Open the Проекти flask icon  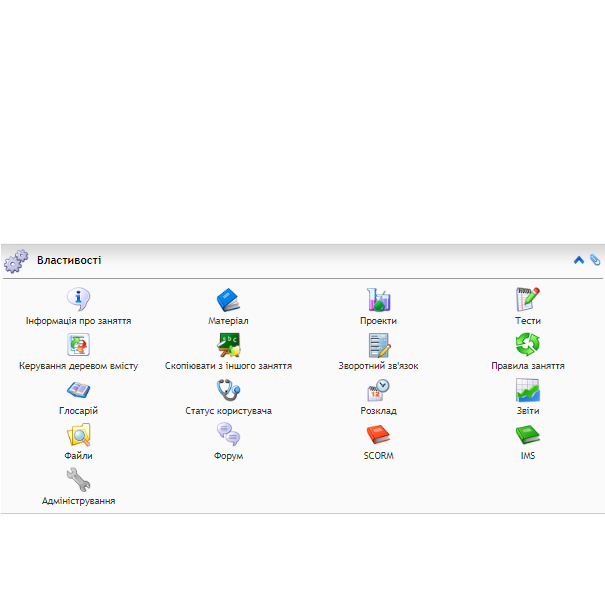[x=378, y=299]
